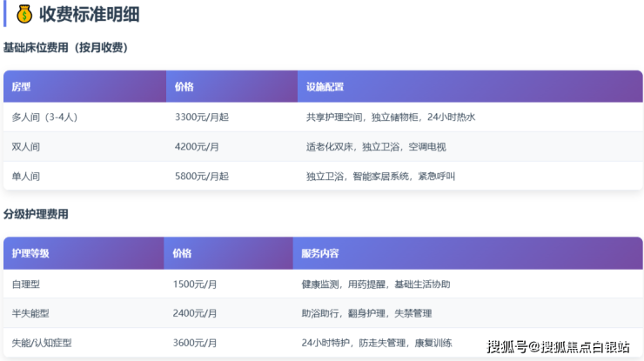Click the 4200元/月 price cell
The image size is (644, 361).
pos(196,146)
